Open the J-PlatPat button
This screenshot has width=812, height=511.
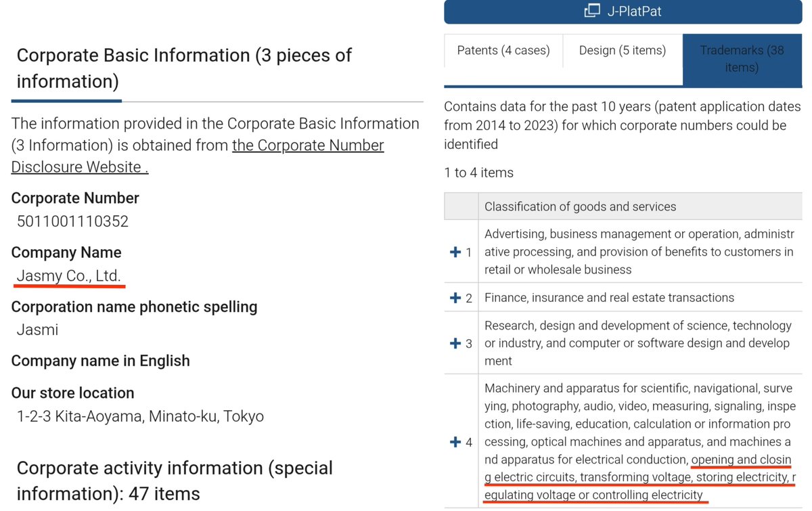point(623,11)
